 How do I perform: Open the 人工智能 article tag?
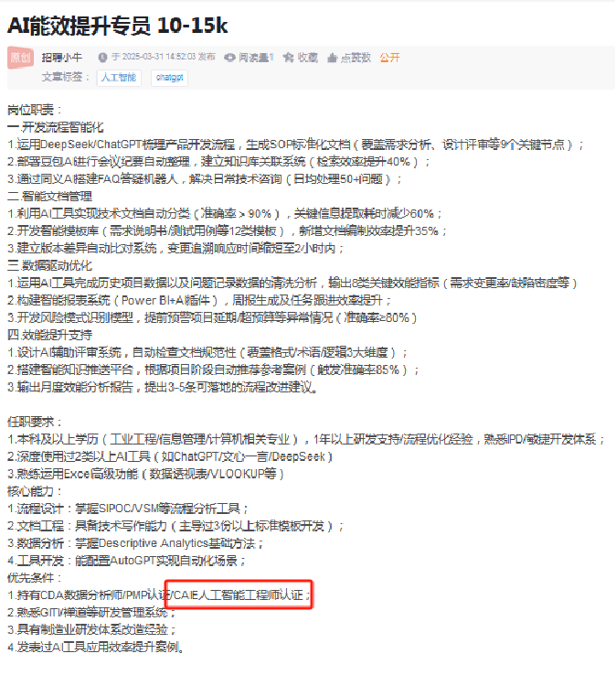[119, 78]
